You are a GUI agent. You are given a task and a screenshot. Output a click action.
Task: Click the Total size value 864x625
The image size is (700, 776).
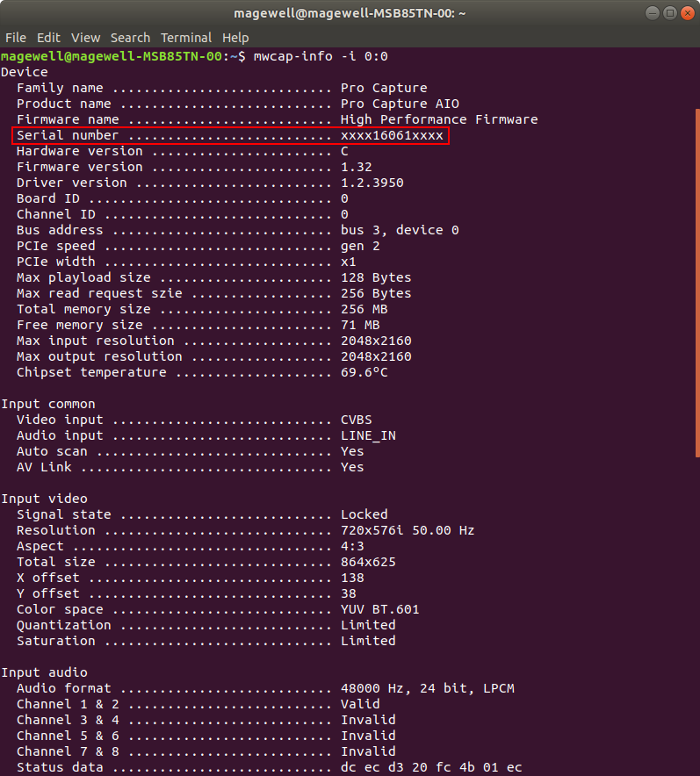[368, 563]
